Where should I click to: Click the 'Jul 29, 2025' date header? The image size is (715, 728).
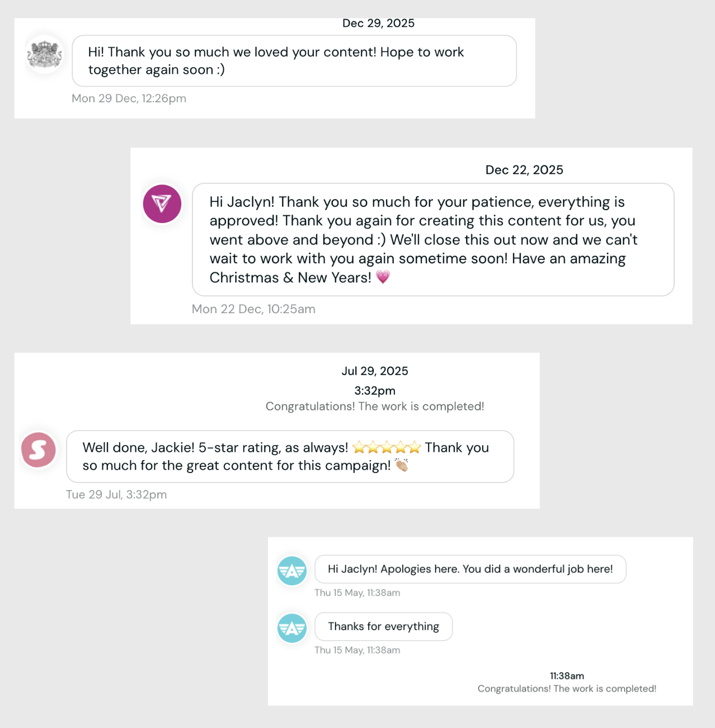375,371
